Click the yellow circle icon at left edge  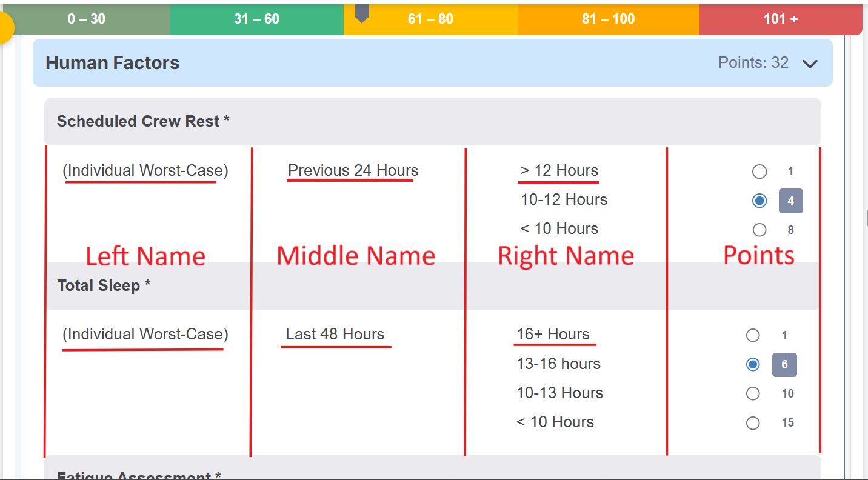click(x=5, y=28)
